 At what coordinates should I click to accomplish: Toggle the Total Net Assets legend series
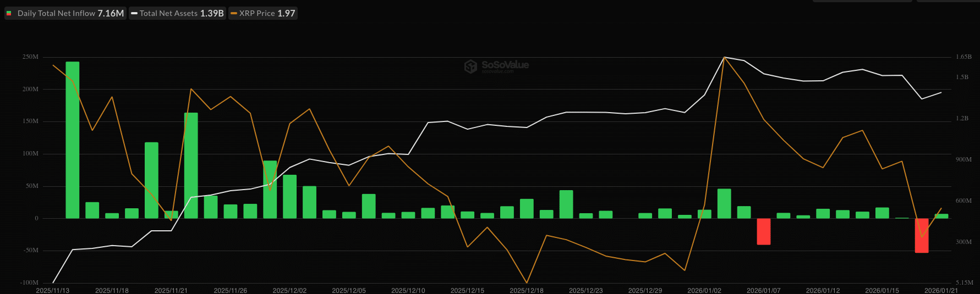click(x=177, y=13)
